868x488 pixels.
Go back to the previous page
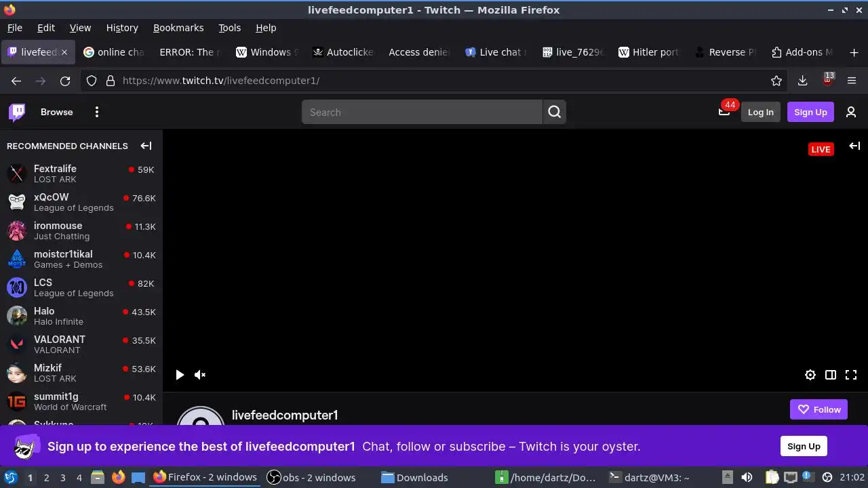pos(16,81)
